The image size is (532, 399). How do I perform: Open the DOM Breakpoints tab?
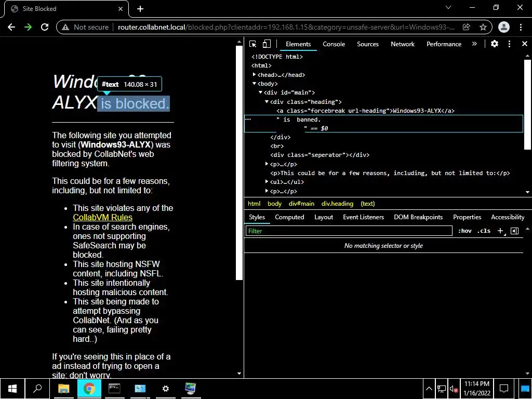coord(418,217)
